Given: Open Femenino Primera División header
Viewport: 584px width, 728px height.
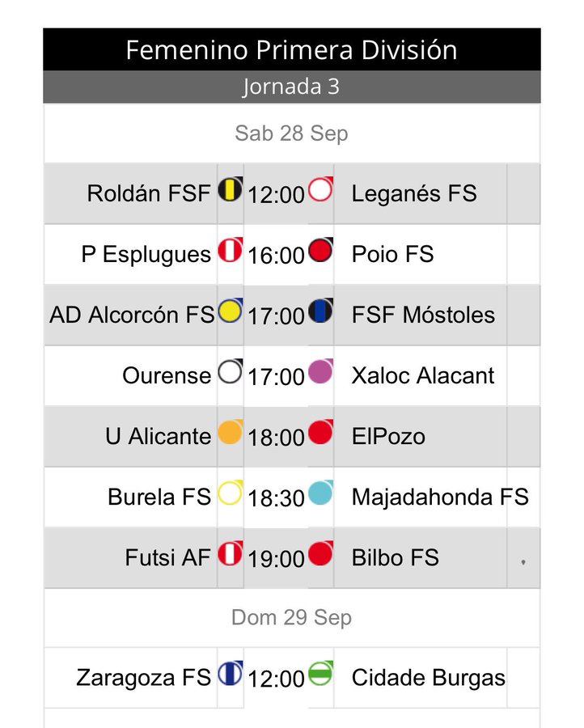Looking at the screenshot, I should click(292, 49).
